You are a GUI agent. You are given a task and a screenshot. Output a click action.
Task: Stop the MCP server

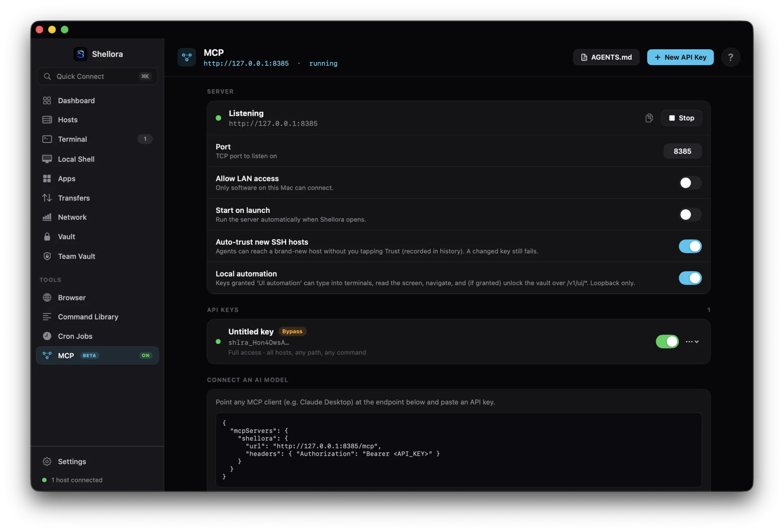(x=682, y=118)
